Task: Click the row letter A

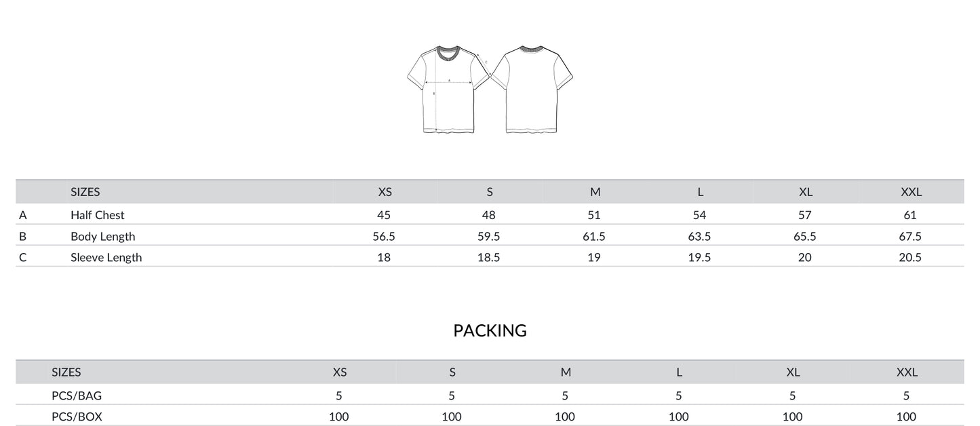Action: click(x=23, y=215)
